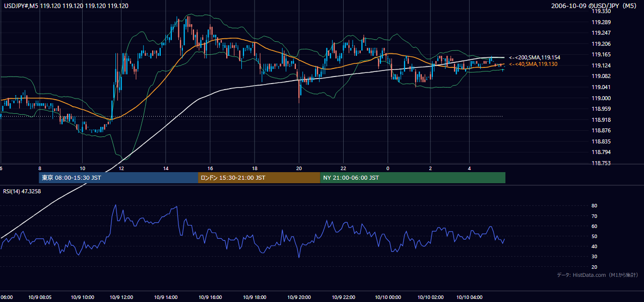The width and height of the screenshot is (644, 302).
Task: Click the '10/10 02:00' date axis label
Action: tap(431, 297)
